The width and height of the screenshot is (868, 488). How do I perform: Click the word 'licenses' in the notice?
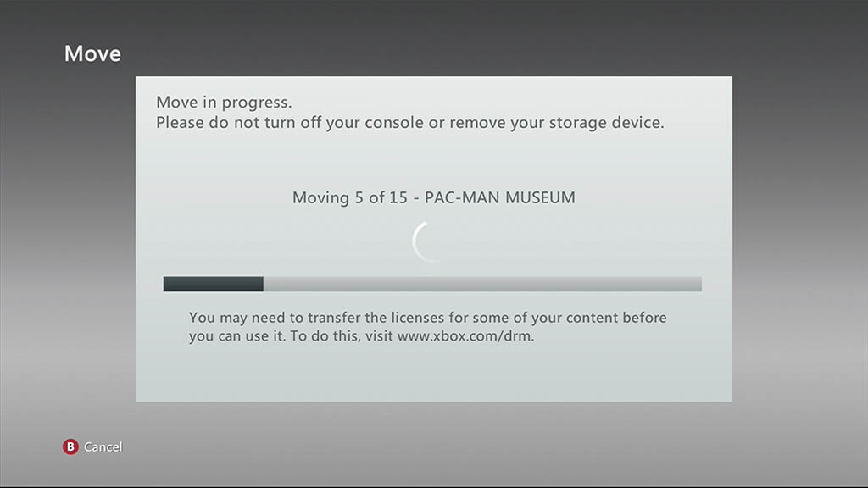418,318
